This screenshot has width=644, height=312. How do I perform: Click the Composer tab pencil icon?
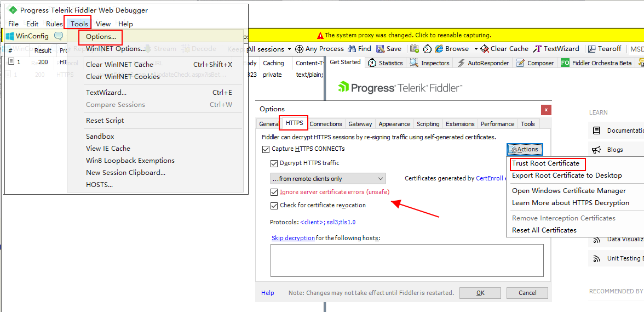[x=520, y=63]
